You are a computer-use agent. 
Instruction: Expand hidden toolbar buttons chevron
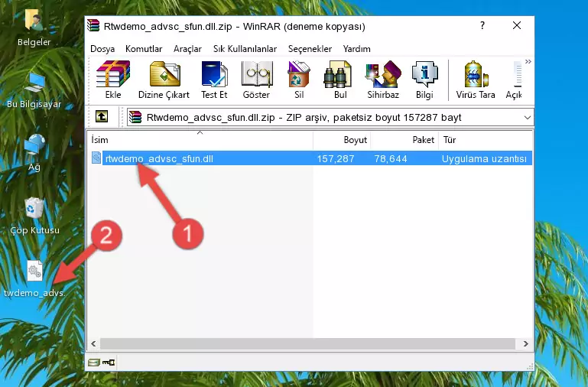[528, 61]
